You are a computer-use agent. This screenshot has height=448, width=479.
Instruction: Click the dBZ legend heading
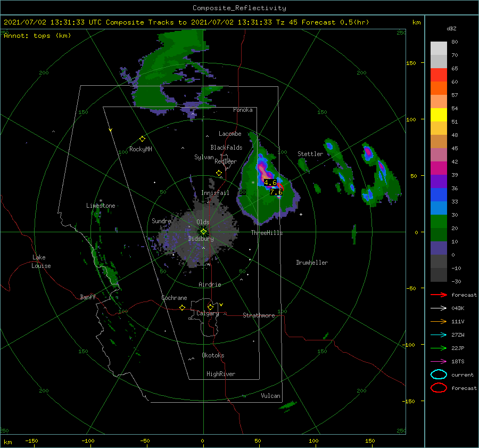click(x=451, y=29)
